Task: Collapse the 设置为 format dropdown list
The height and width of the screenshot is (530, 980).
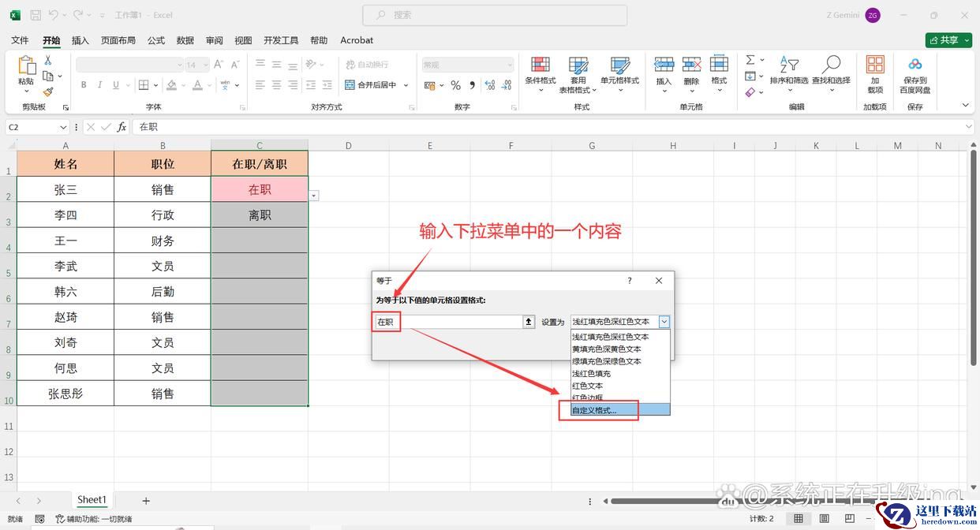Action: click(x=664, y=322)
